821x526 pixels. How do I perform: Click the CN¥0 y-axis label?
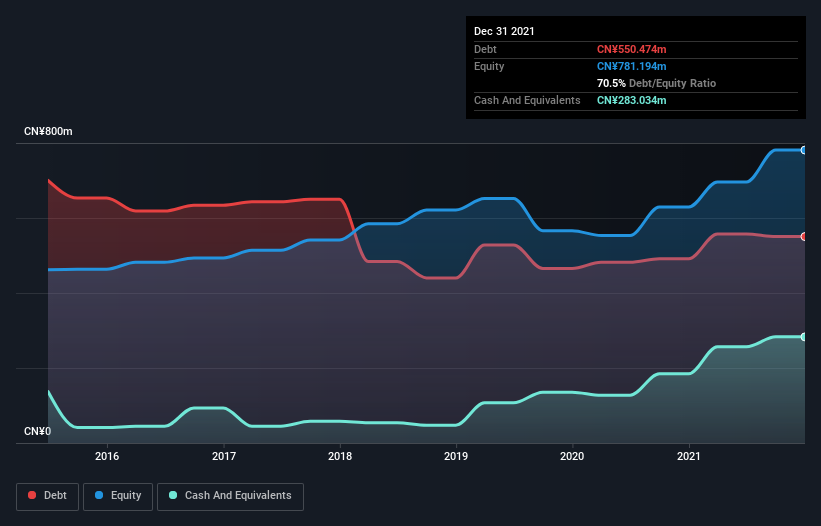[38, 431]
